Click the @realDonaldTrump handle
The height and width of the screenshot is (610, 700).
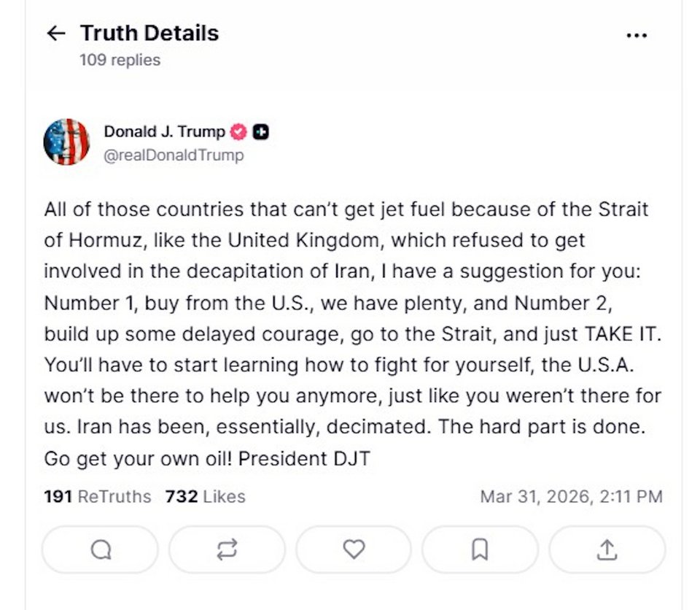pos(174,155)
